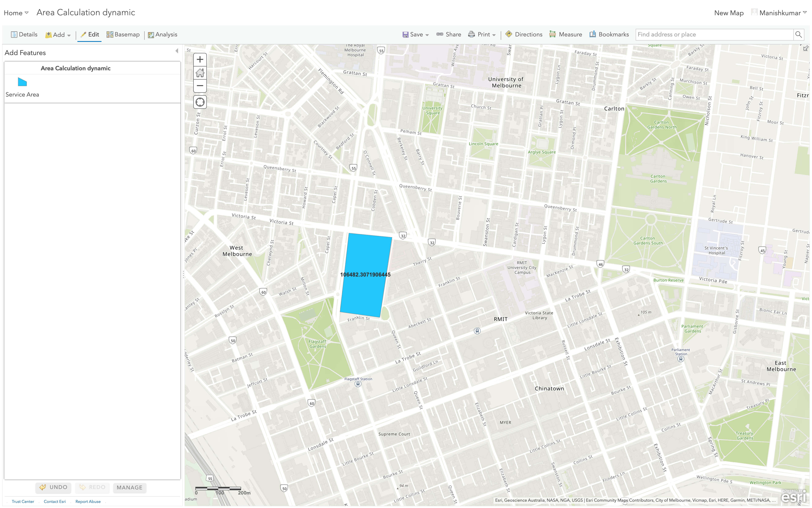Collapse the Add Features side panel
This screenshot has height=508, width=812.
coord(177,51)
